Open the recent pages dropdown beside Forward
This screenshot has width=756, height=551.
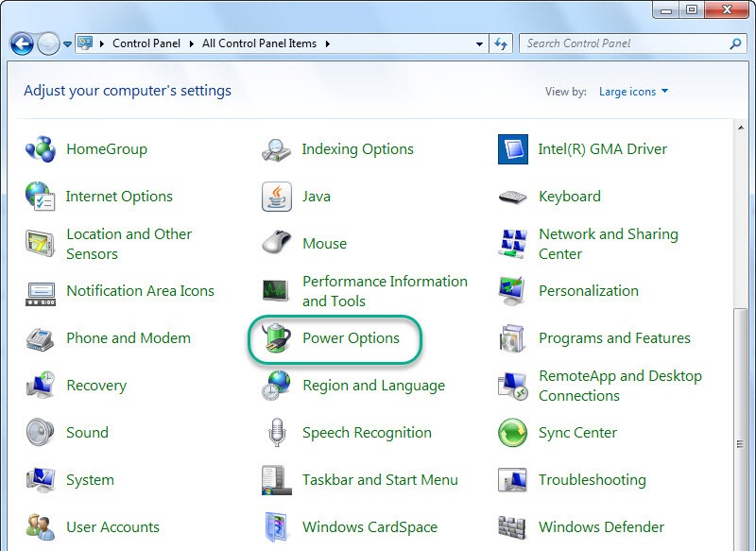click(x=68, y=43)
